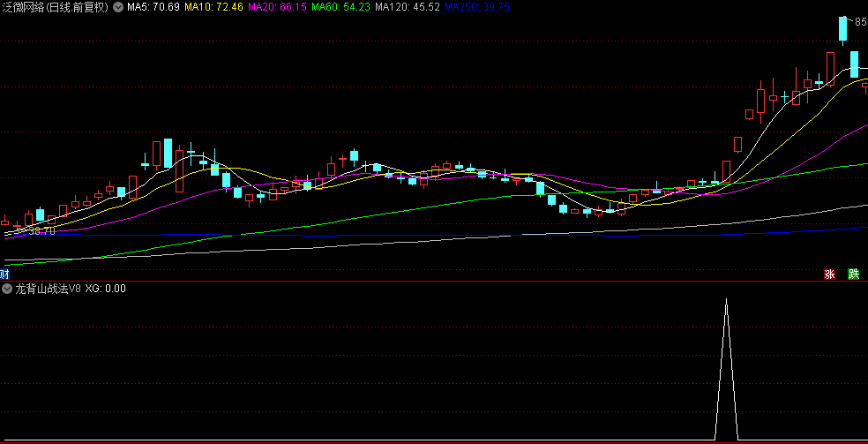Viewport: 868px width, 444px height.
Task: Click the 财 finance icon
Action: click(5, 275)
